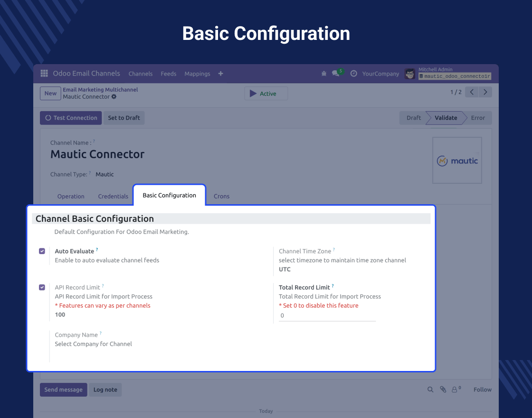532x418 pixels.
Task: Click the 1 / 2 pager counter
Action: (456, 92)
